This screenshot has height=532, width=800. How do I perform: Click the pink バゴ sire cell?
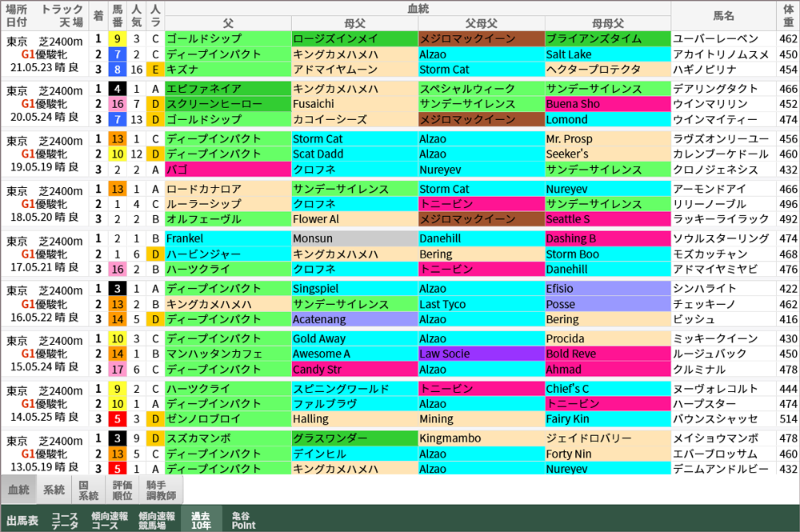pos(227,170)
